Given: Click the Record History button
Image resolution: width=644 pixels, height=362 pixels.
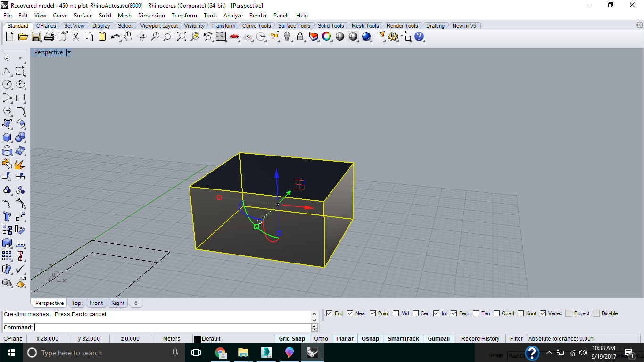Looking at the screenshot, I should (480, 339).
